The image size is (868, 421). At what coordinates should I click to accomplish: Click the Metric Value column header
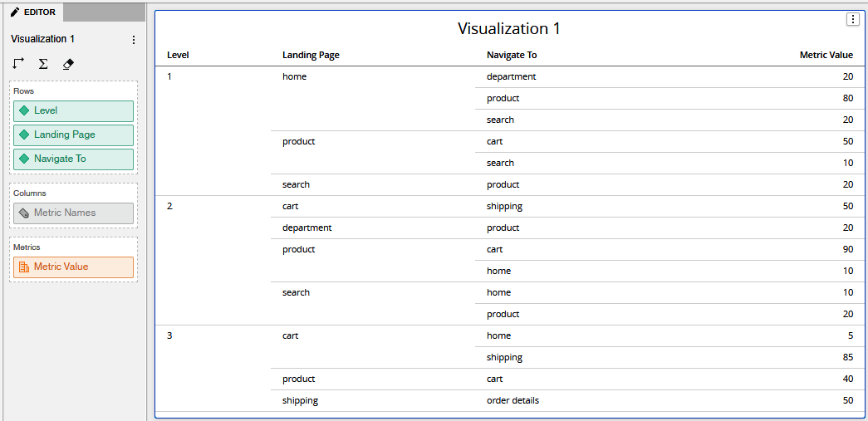pyautogui.click(x=826, y=56)
